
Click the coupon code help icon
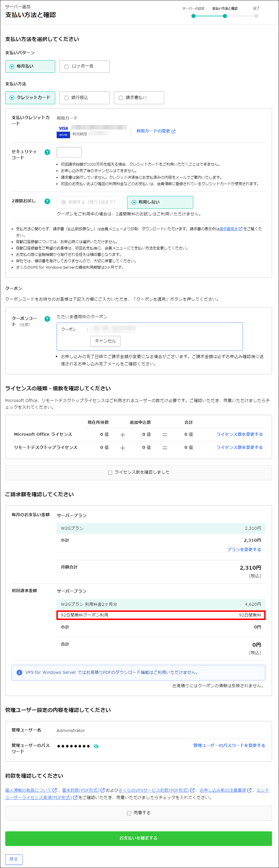point(47,319)
